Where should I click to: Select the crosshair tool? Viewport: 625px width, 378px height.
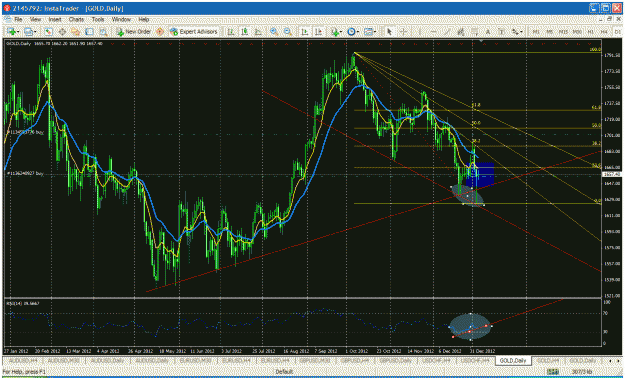(403, 32)
